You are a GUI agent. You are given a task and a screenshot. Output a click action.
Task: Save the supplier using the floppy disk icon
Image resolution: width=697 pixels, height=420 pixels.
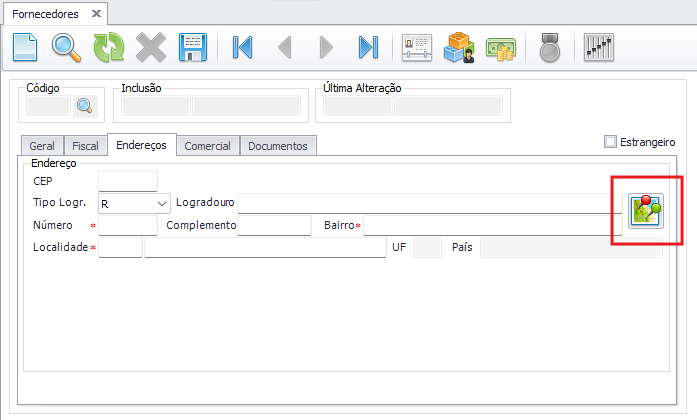tap(192, 47)
